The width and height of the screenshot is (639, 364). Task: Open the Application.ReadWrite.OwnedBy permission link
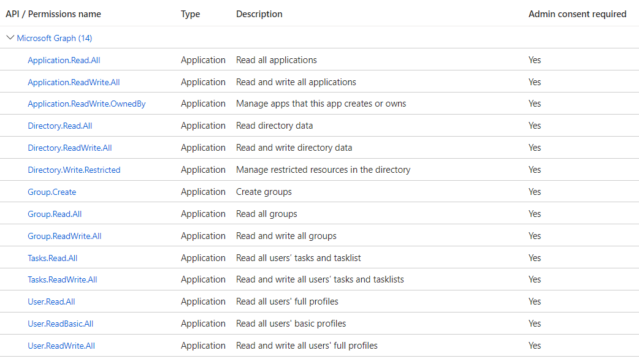coord(86,104)
